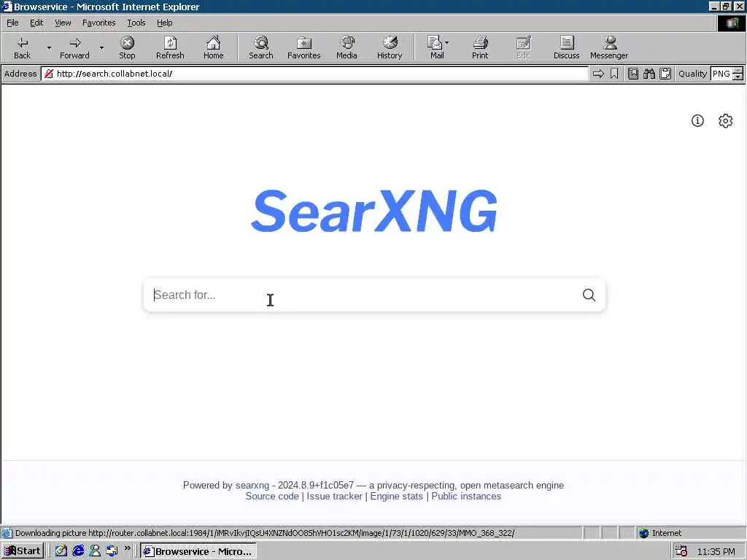This screenshot has width=747, height=560.
Task: Expand the Mail button dropdown arrow
Action: point(447,43)
